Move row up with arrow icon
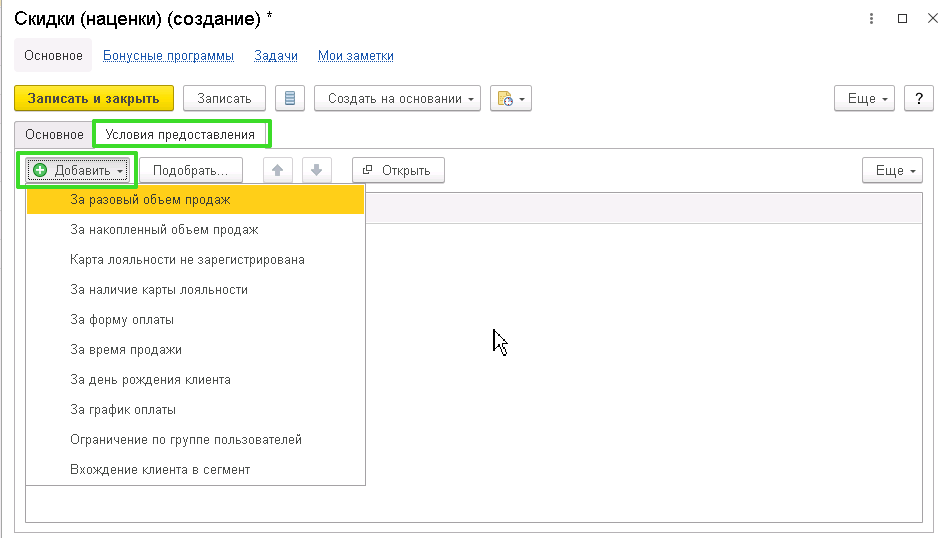The image size is (947, 538). coord(278,170)
